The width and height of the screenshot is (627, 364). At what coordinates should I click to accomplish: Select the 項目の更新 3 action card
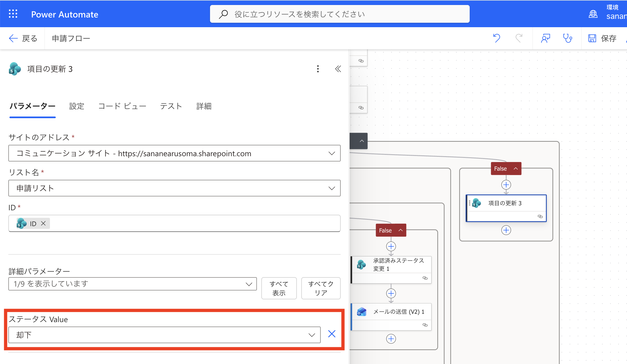point(506,208)
